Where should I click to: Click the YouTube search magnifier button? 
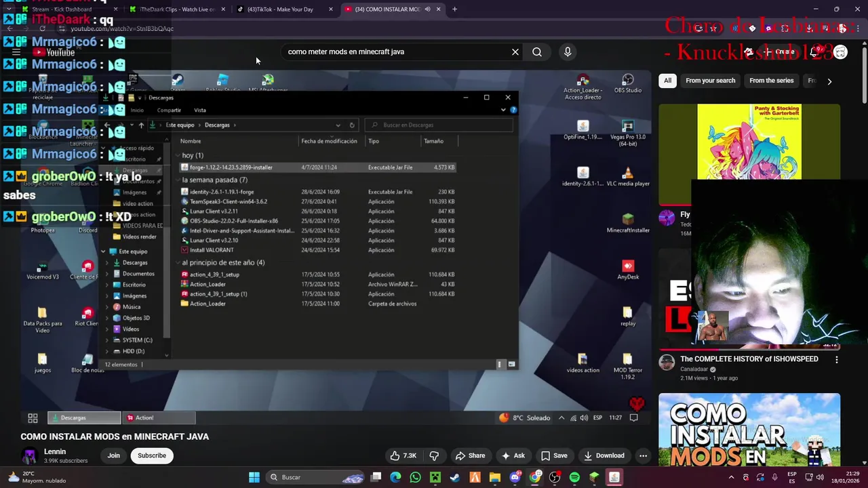(x=536, y=52)
